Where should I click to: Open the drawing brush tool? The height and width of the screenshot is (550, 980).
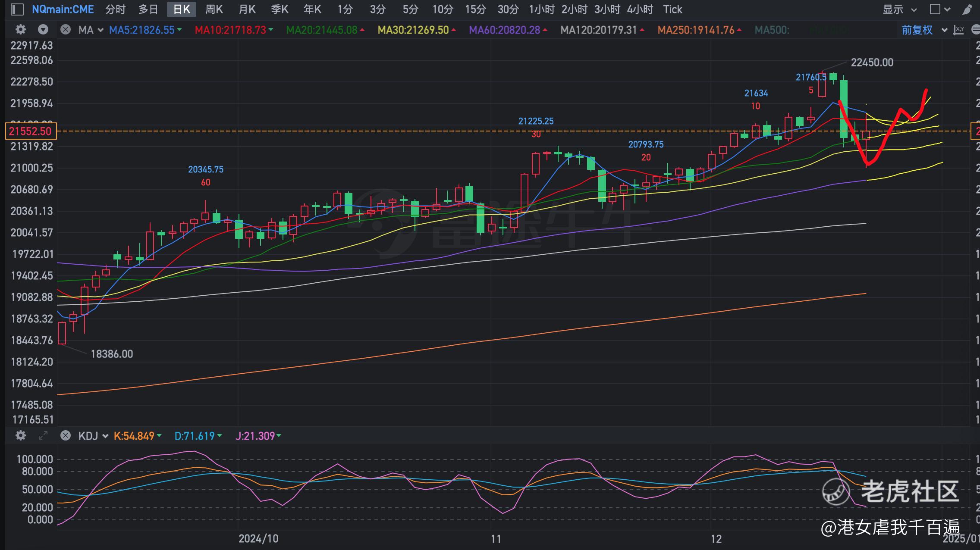pos(967,9)
